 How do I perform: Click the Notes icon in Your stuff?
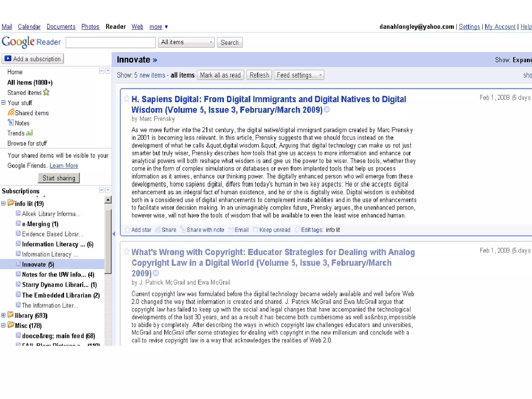tap(11, 122)
